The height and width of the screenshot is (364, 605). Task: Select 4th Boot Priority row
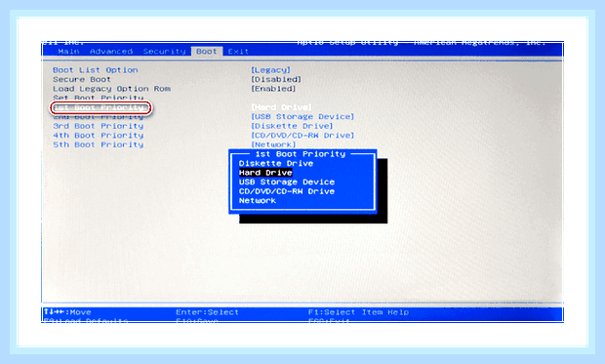pyautogui.click(x=98, y=135)
